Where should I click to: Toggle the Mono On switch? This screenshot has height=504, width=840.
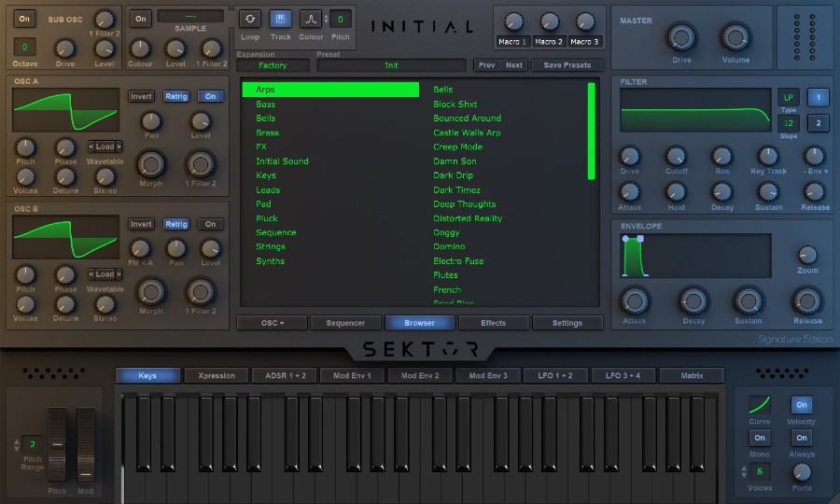coord(760,438)
